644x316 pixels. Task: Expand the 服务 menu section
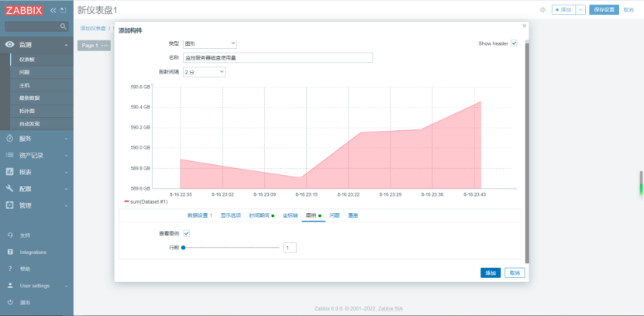pos(66,139)
